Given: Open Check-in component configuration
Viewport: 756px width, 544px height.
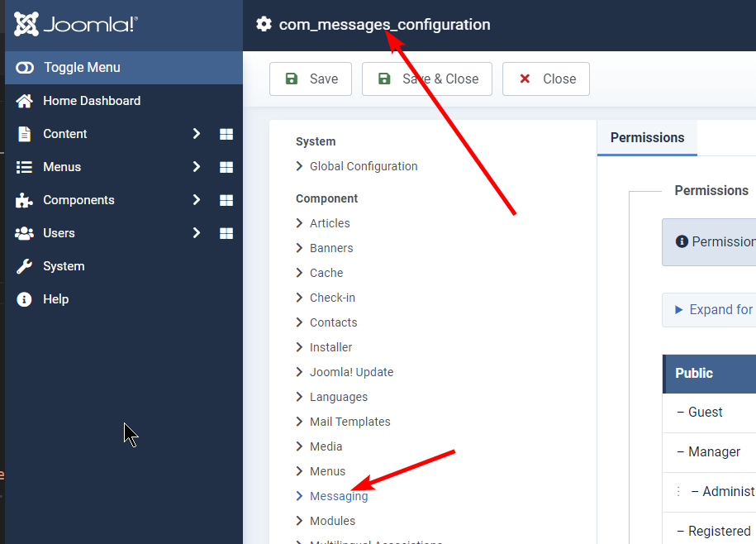Looking at the screenshot, I should coord(332,298).
